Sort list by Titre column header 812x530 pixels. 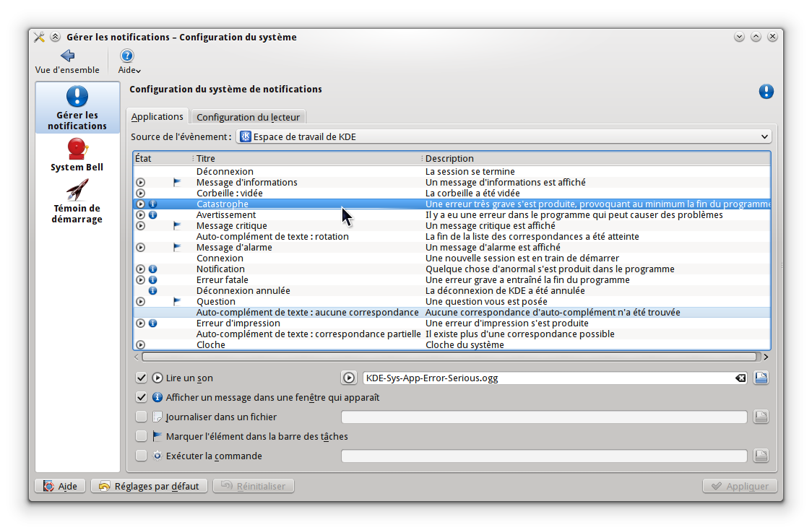pyautogui.click(x=308, y=158)
